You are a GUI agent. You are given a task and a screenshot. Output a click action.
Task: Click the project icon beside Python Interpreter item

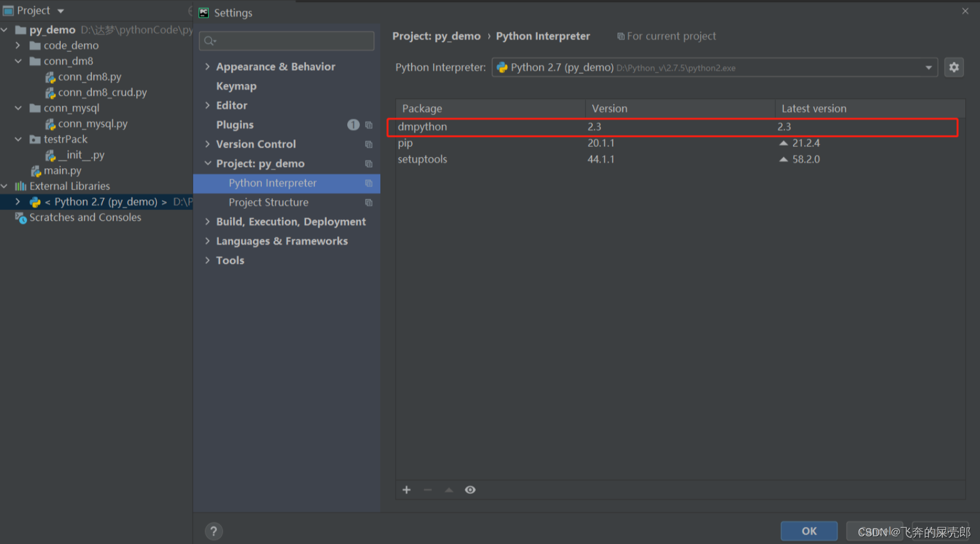click(x=369, y=183)
